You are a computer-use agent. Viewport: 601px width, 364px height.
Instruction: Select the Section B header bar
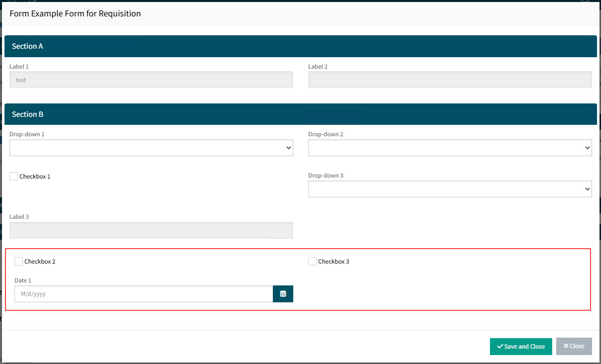point(300,114)
